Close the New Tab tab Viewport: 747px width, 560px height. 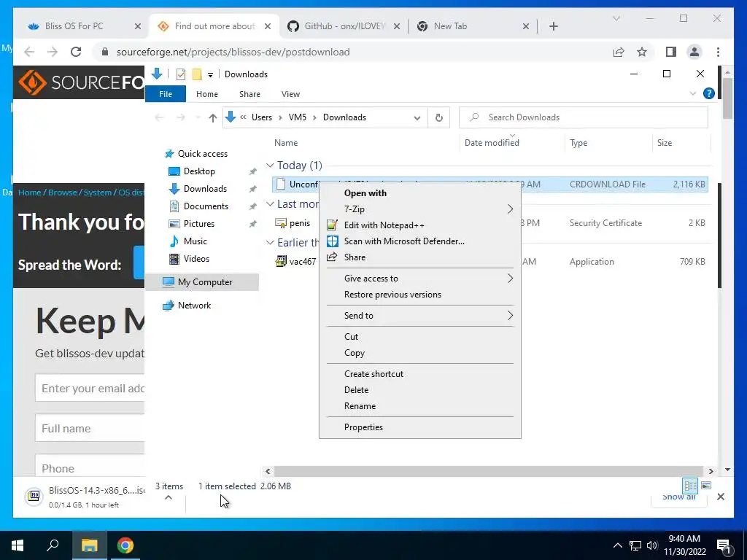[x=525, y=26]
